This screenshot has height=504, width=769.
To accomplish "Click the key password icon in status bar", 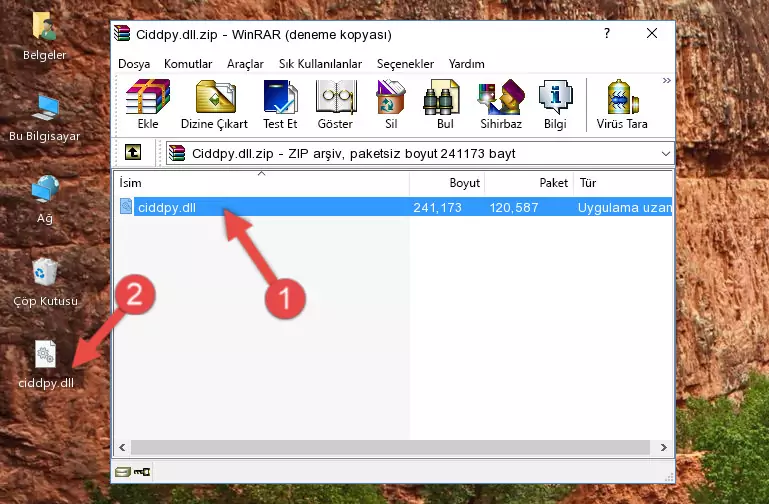I will pyautogui.click(x=142, y=472).
